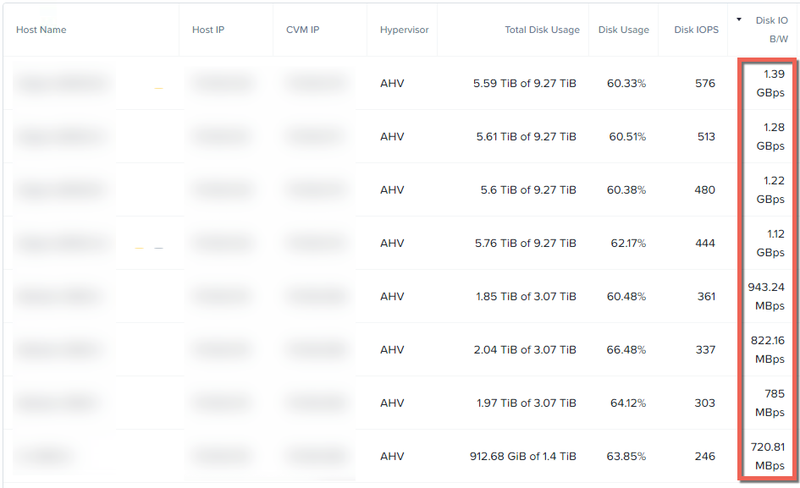The image size is (800, 488).
Task: Select the 5.76 TiB of 9.27 TiB cell
Action: pyautogui.click(x=526, y=243)
